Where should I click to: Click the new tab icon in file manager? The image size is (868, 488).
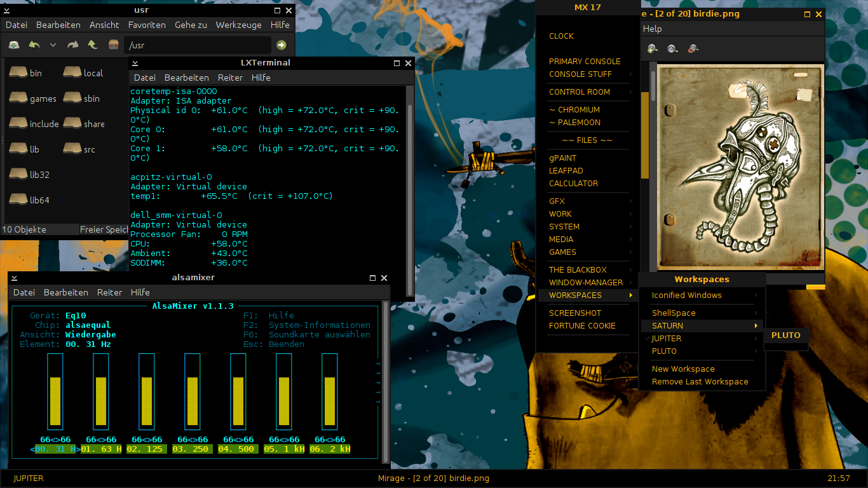coord(13,44)
